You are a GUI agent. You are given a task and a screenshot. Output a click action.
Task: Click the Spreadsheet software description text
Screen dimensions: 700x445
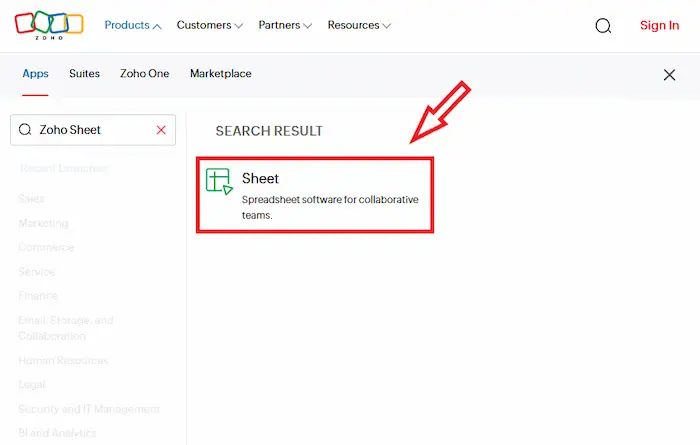[330, 207]
